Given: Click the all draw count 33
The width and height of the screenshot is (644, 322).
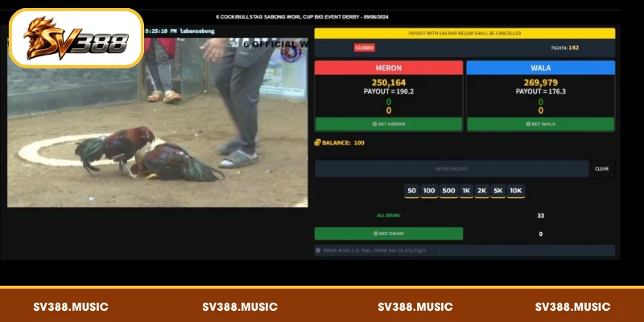Looking at the screenshot, I should click(x=540, y=216).
